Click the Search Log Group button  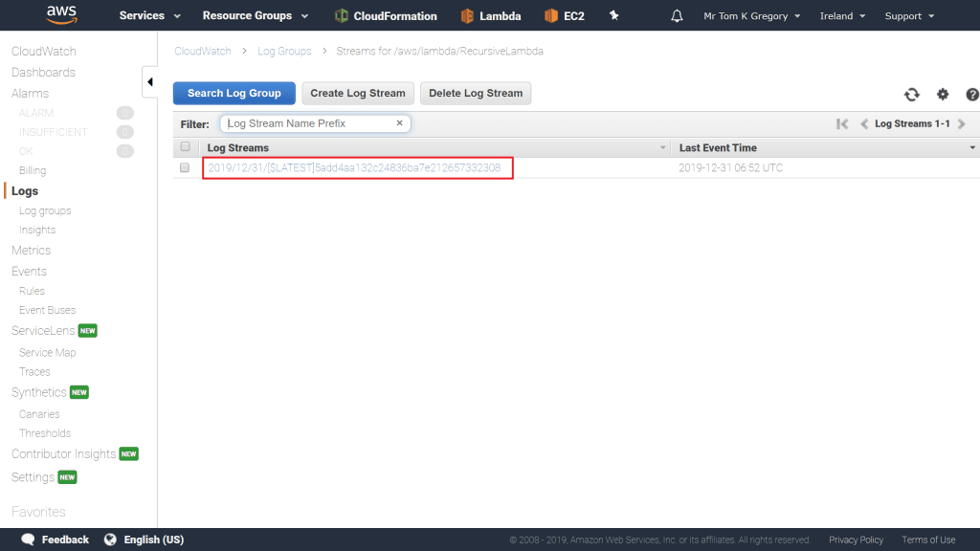(234, 93)
